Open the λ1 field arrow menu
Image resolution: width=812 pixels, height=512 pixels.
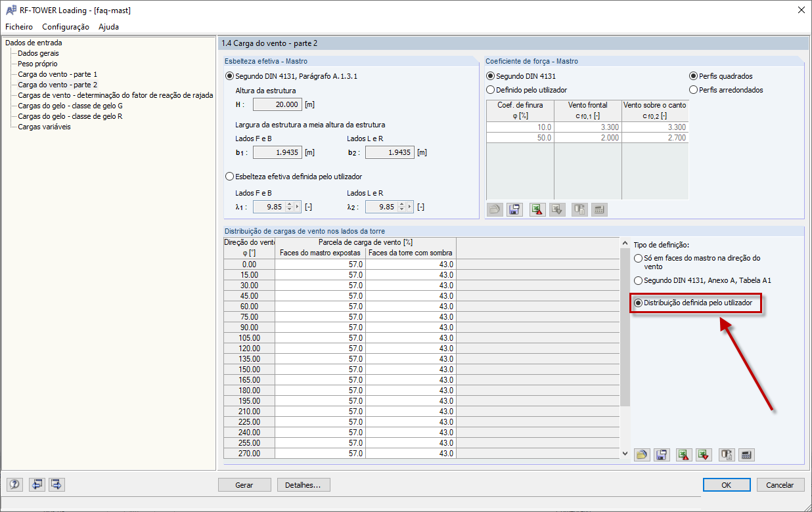(x=298, y=207)
